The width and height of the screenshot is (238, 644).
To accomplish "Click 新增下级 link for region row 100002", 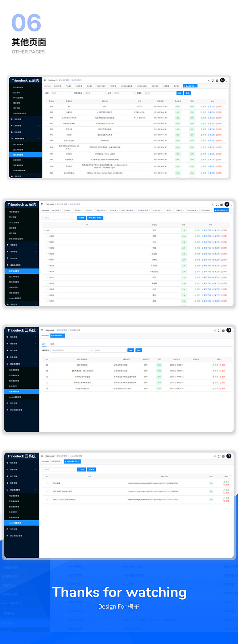I will (207, 248).
